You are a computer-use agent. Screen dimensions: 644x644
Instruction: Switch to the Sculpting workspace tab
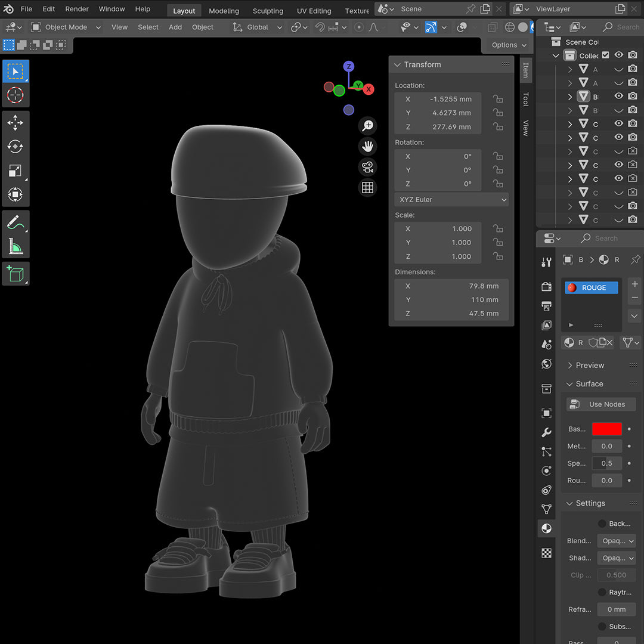point(268,11)
